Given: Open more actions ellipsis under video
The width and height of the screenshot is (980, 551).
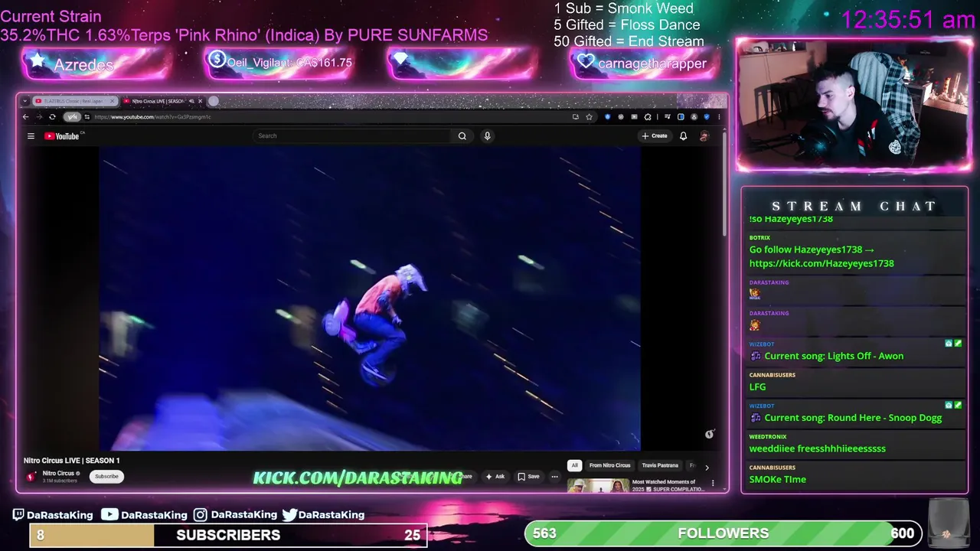Looking at the screenshot, I should pyautogui.click(x=555, y=477).
